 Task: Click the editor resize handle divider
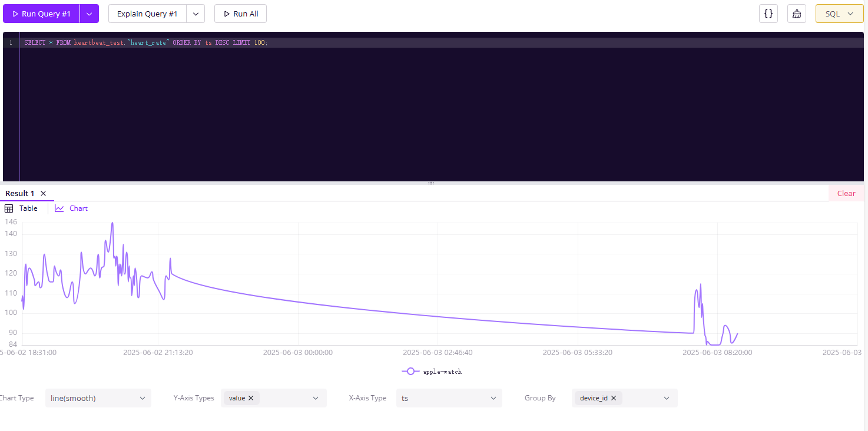(431, 183)
